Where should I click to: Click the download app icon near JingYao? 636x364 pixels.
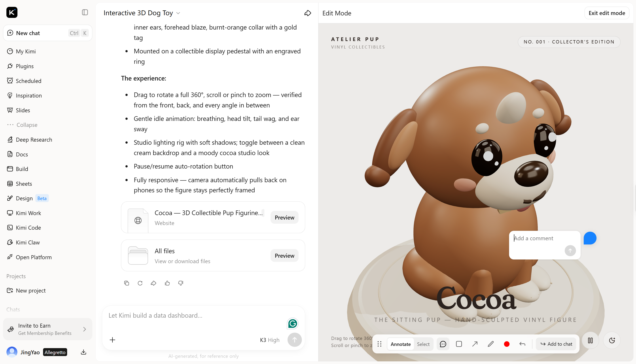click(83, 352)
